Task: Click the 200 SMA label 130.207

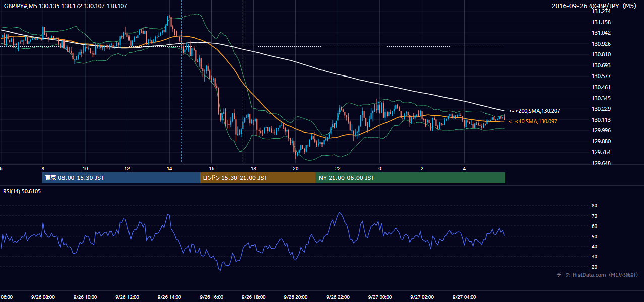Action: tap(535, 111)
